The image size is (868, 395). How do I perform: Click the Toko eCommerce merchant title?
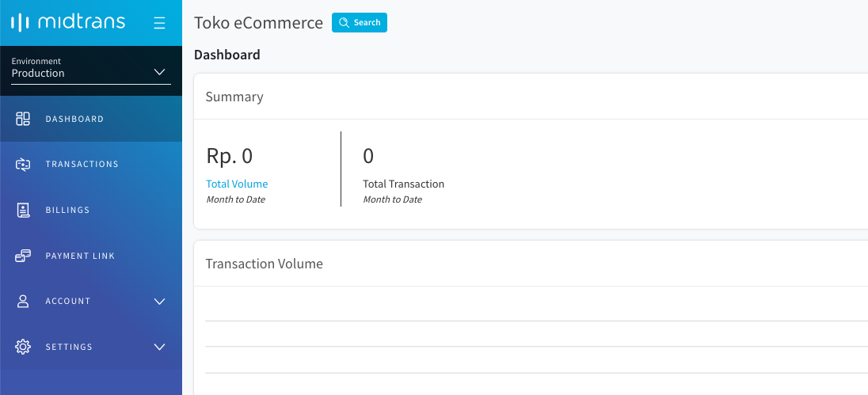click(258, 23)
